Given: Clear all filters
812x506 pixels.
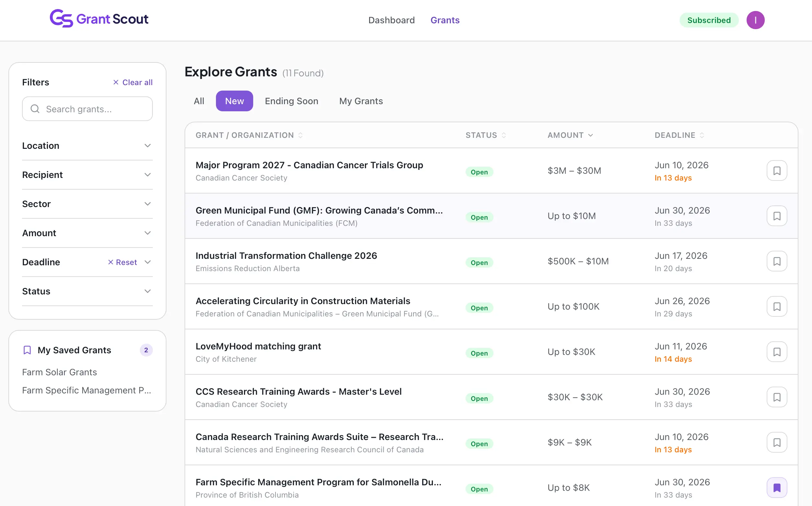Looking at the screenshot, I should (x=133, y=82).
